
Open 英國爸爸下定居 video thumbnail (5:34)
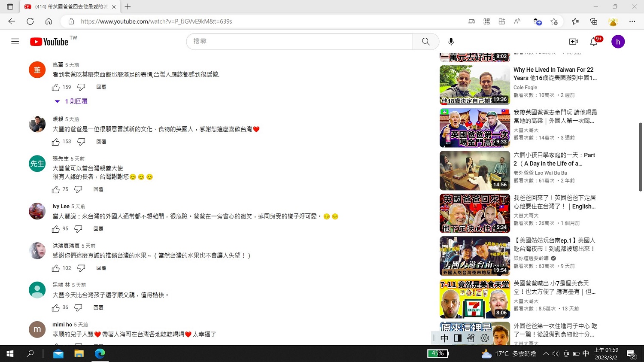pyautogui.click(x=475, y=213)
